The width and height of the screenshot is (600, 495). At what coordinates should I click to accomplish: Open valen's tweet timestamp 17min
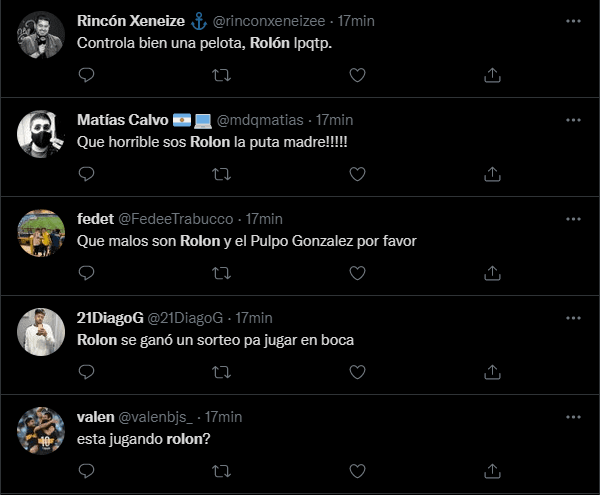point(223,416)
